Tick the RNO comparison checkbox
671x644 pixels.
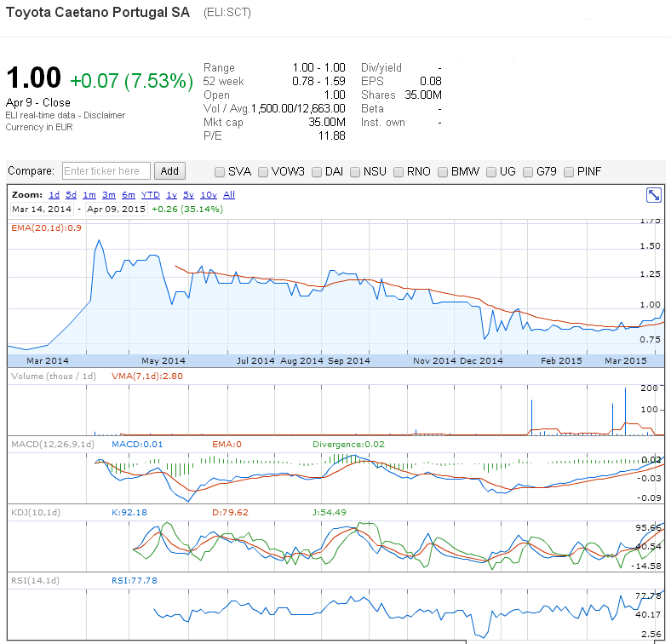399,172
